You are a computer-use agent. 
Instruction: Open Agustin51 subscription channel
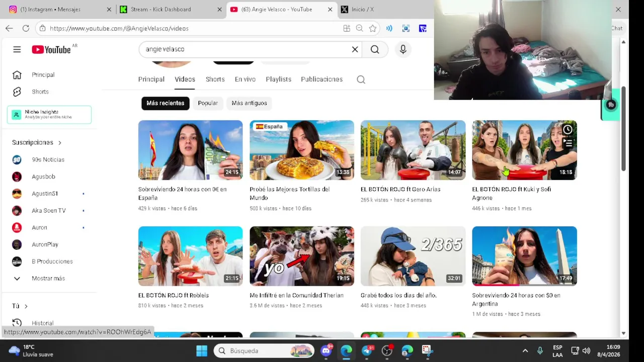point(45,194)
